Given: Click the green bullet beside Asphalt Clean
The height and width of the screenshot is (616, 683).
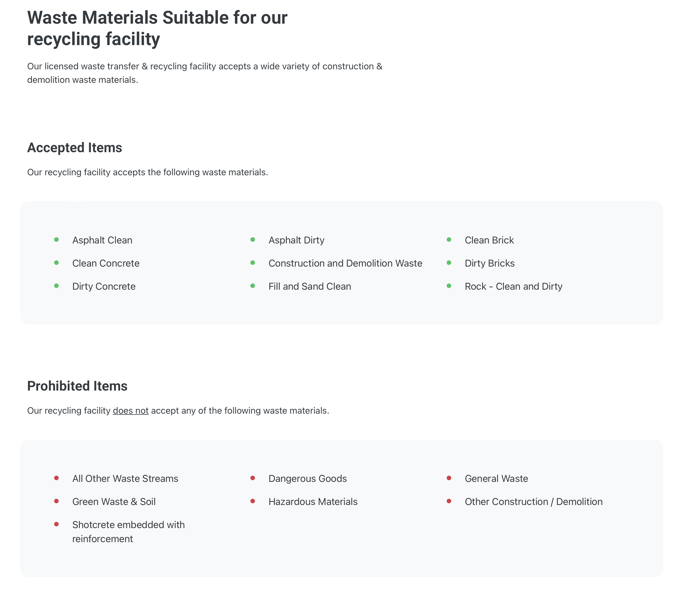Looking at the screenshot, I should (x=56, y=240).
